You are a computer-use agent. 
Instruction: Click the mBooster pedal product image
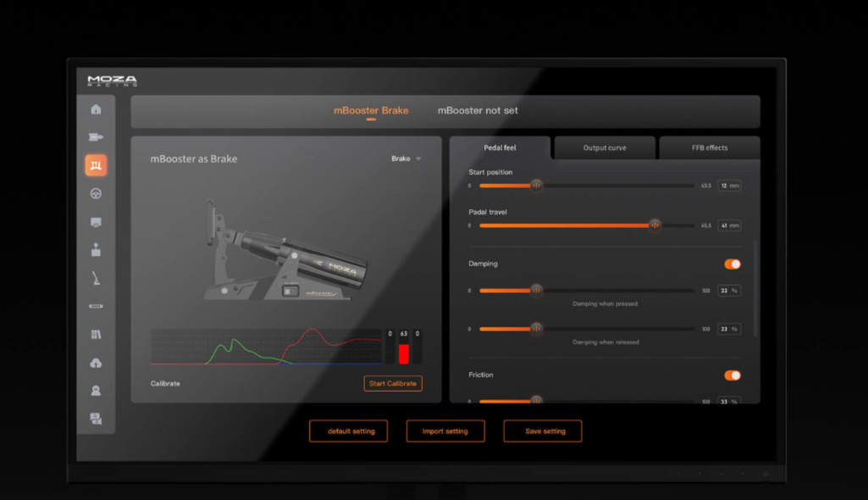285,251
